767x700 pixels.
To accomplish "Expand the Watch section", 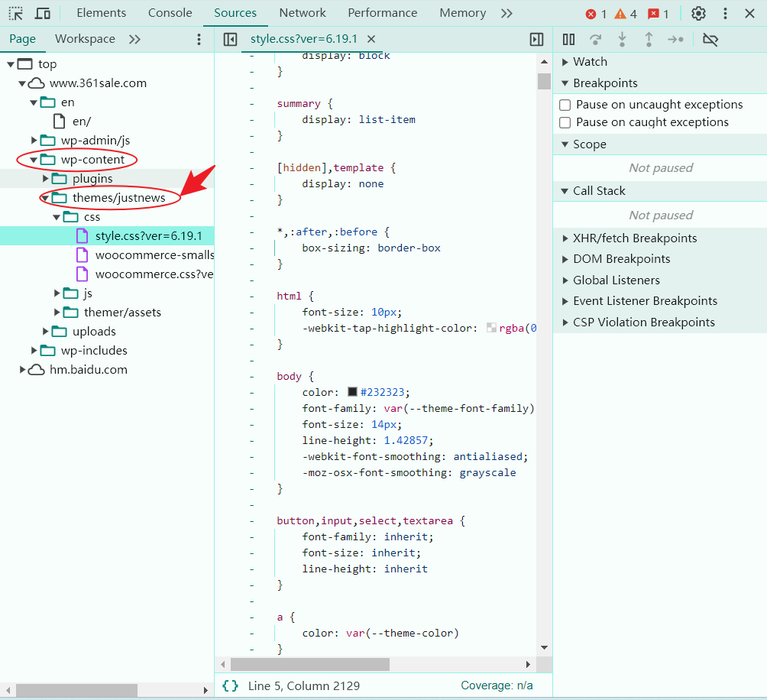I will pos(565,61).
